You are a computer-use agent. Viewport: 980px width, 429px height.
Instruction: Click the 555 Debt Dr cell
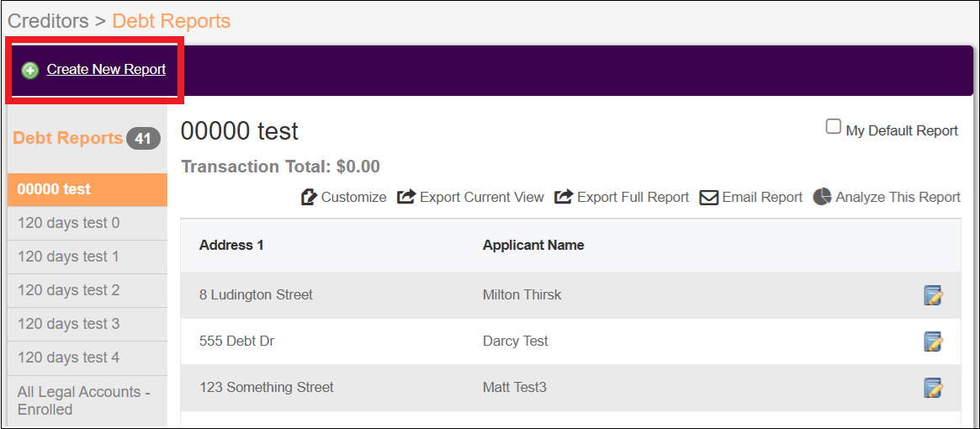pos(237,342)
